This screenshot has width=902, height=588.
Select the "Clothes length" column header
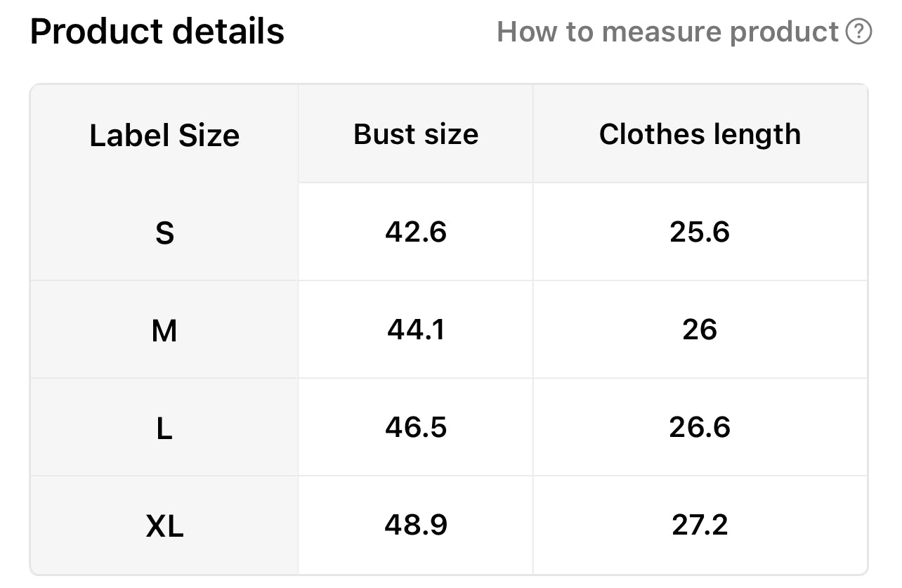click(x=700, y=133)
